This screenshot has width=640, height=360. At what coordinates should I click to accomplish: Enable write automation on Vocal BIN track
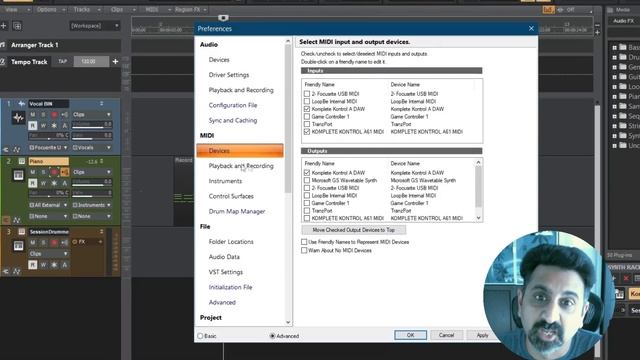[43, 126]
